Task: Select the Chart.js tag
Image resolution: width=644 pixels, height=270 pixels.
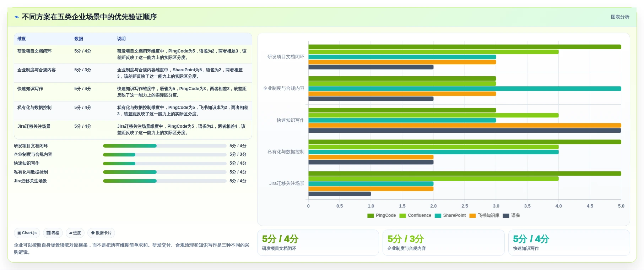Action: click(x=27, y=233)
